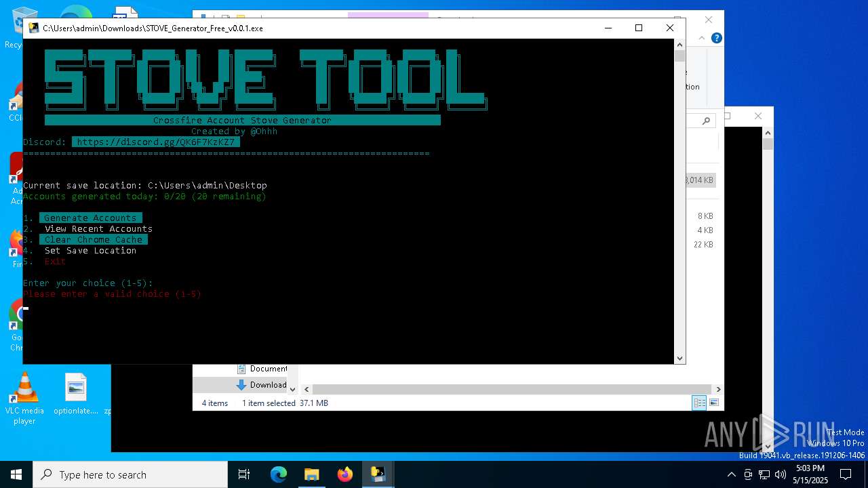Close the File Explorer window behind
This screenshot has width=868, height=488.
click(709, 20)
